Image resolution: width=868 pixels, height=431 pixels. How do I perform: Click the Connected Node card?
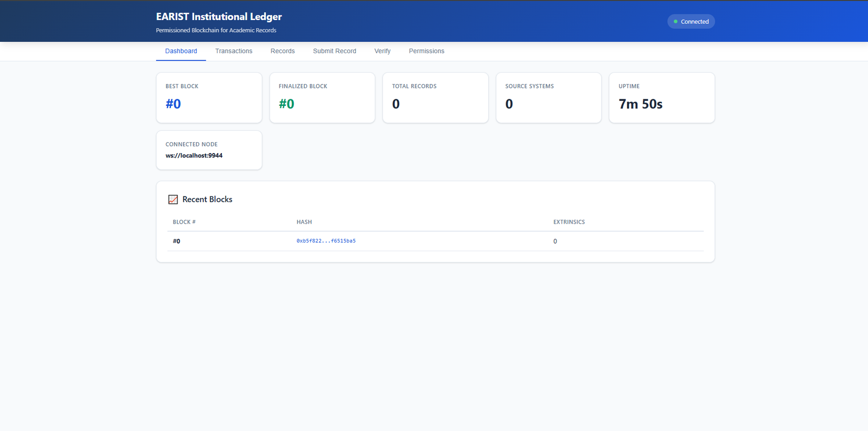click(209, 150)
